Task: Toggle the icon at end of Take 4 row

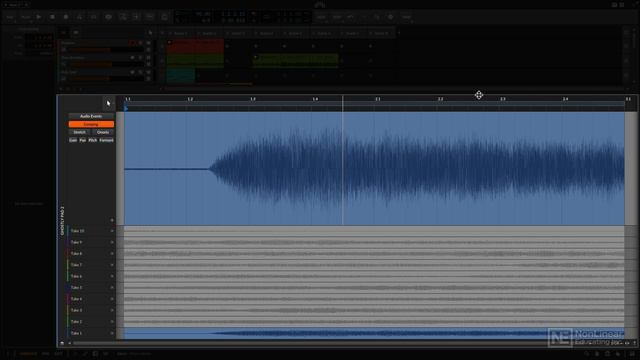Action: pos(112,299)
